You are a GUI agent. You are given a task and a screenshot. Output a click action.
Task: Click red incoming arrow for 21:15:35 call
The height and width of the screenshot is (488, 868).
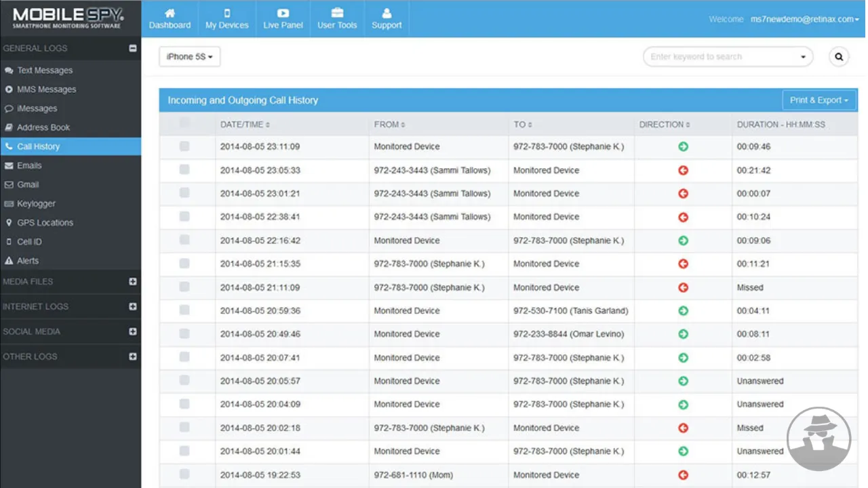[x=683, y=264]
